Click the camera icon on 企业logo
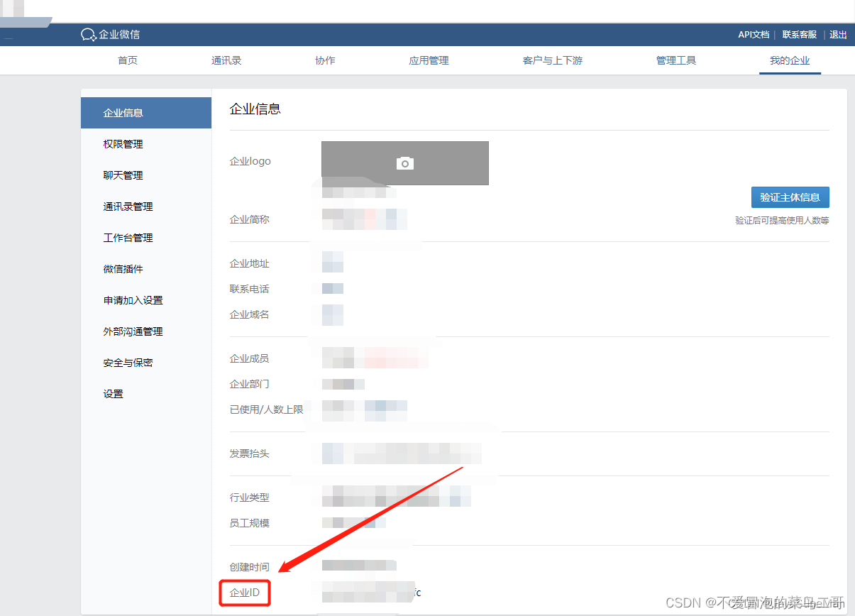Screen dimensions: 855x616 (x=405, y=163)
